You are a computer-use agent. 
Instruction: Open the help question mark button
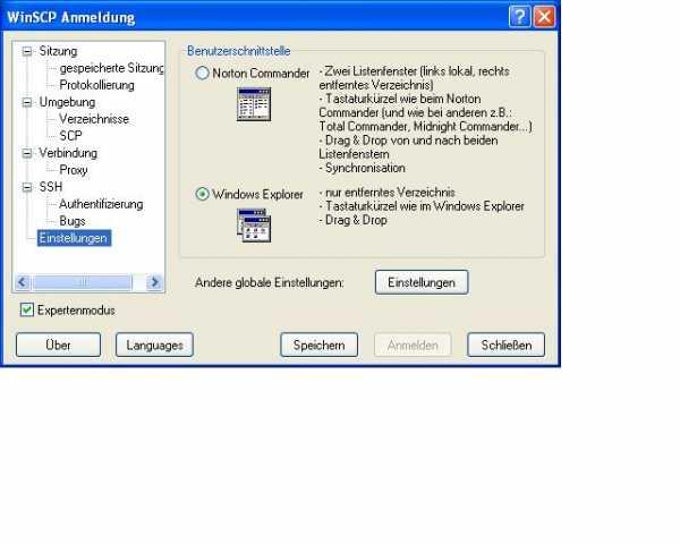tap(520, 17)
